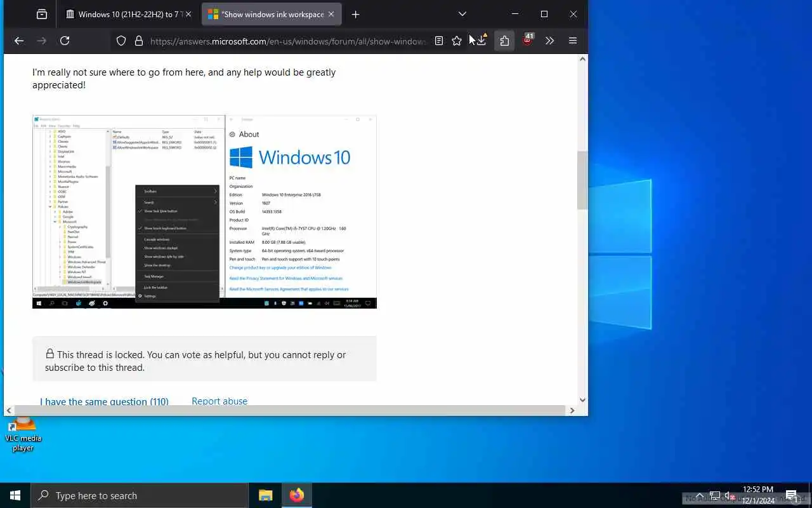Click the Report abuse link
812x508 pixels.
[219, 401]
